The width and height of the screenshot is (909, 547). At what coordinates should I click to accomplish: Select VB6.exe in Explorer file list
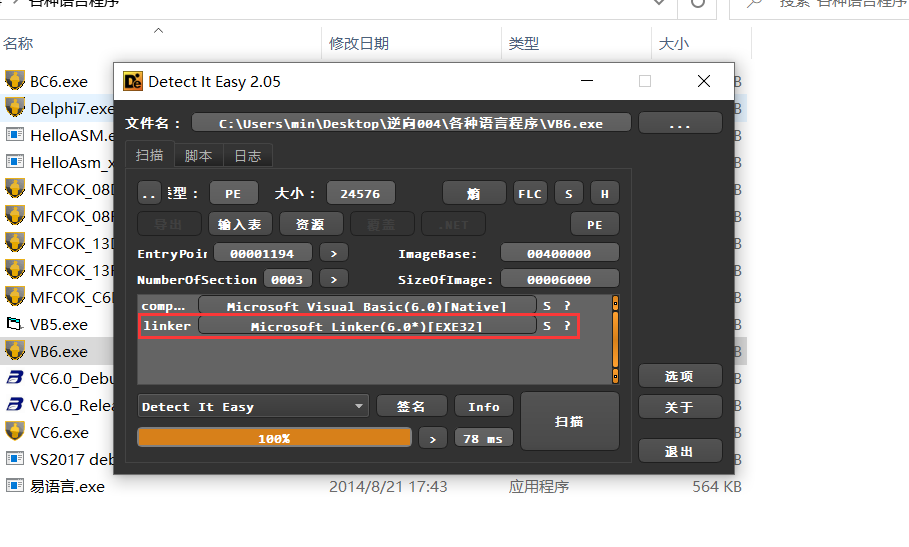(x=59, y=351)
